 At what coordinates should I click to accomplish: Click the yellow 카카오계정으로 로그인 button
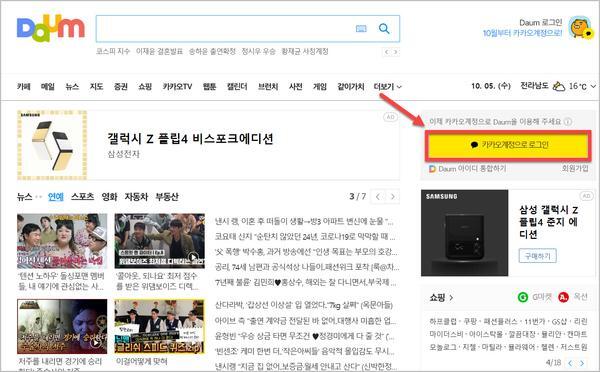pos(508,145)
